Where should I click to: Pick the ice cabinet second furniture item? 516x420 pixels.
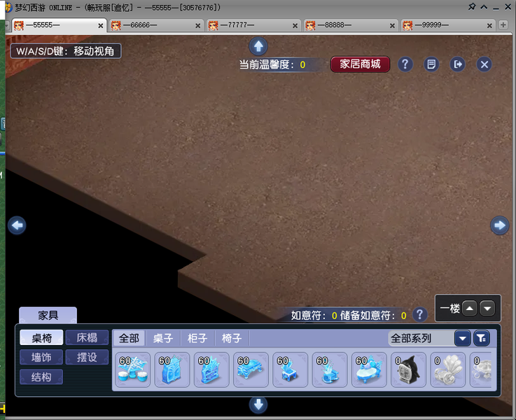pos(172,370)
